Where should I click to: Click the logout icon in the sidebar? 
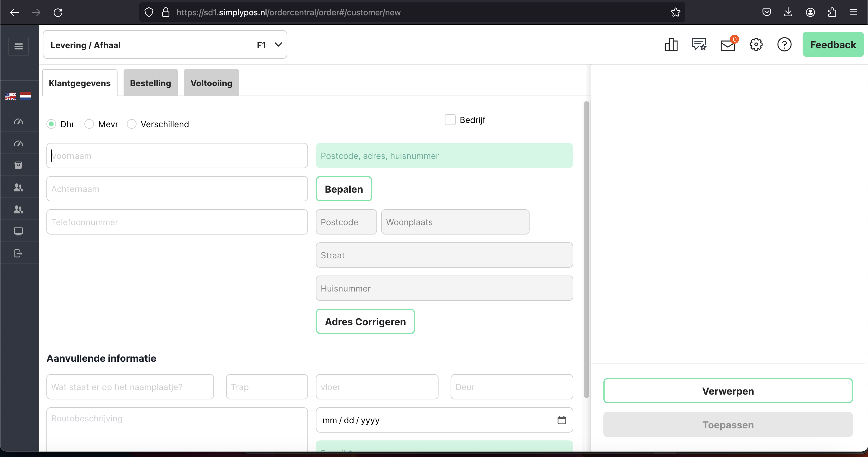18,253
